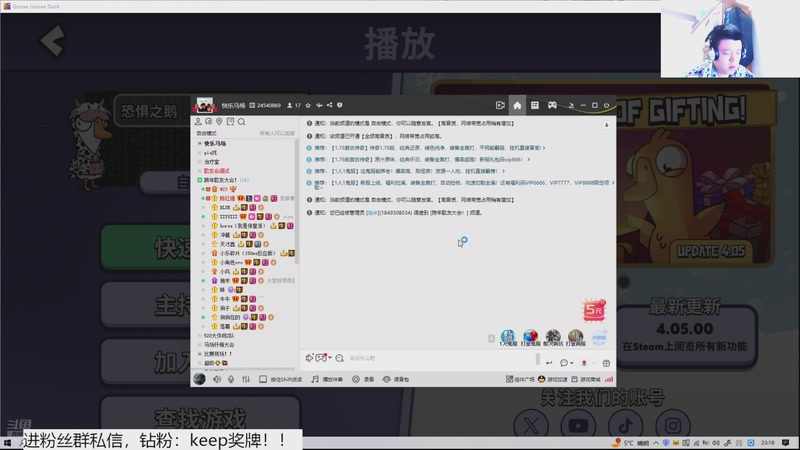Open the video play icon in top bar
Image resolution: width=800 pixels, height=450 pixels.
tap(500, 105)
